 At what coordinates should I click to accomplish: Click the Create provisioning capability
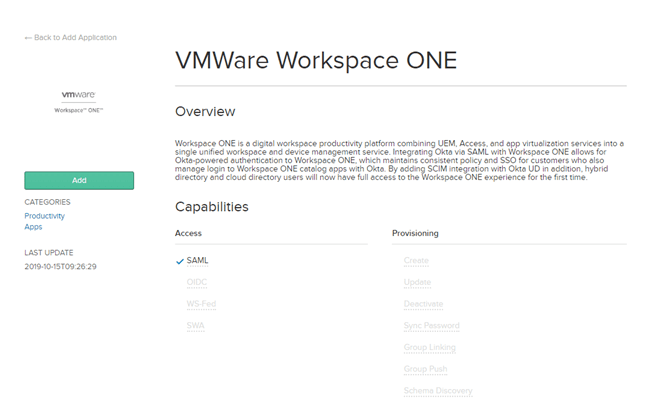tap(416, 261)
